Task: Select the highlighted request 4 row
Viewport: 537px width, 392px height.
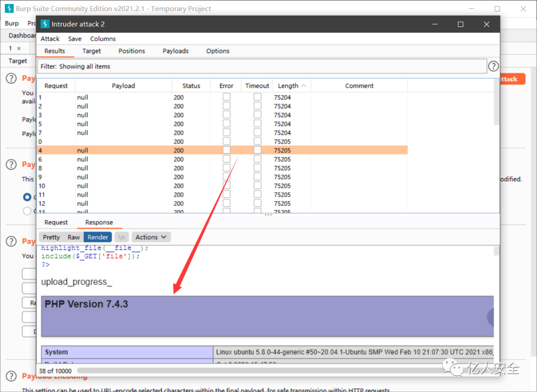Action: 222,150
